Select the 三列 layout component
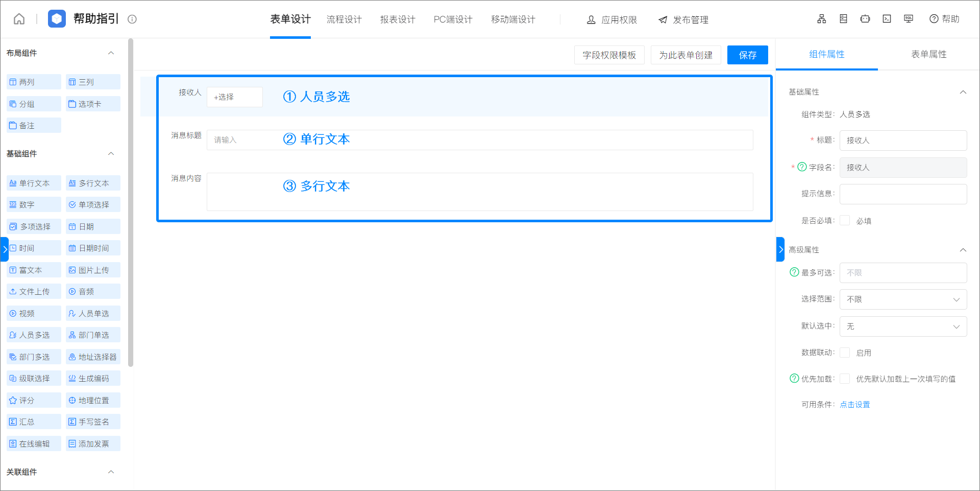The height and width of the screenshot is (491, 980). pos(93,82)
